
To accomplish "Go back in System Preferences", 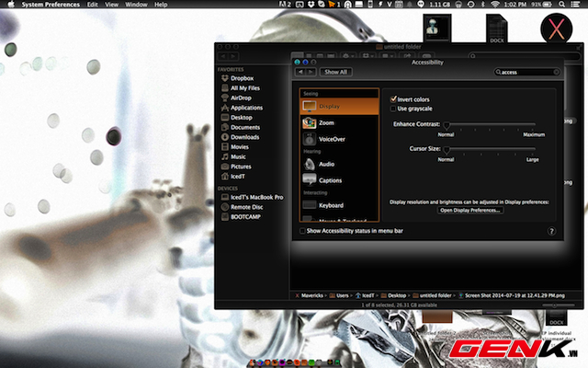I will [x=300, y=72].
